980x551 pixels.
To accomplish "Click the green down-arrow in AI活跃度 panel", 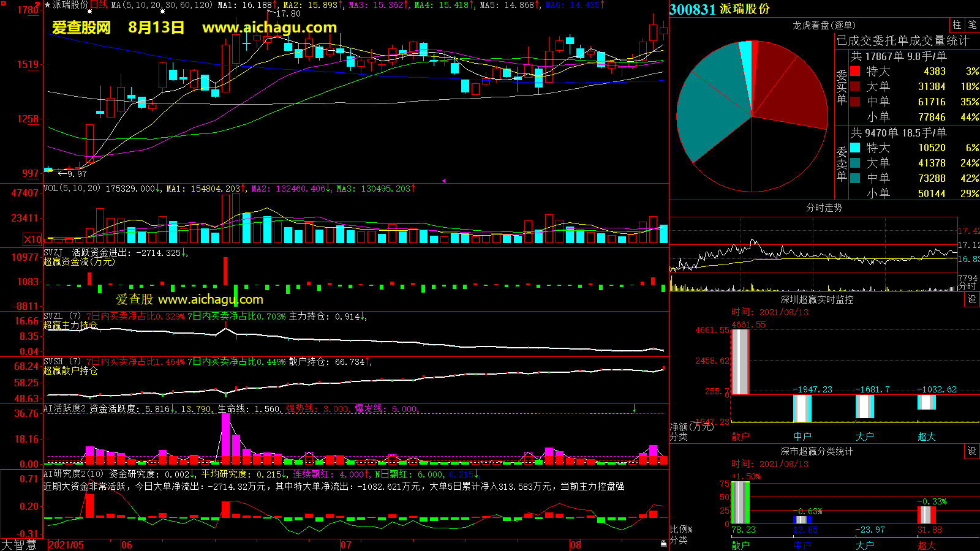I will pos(634,408).
